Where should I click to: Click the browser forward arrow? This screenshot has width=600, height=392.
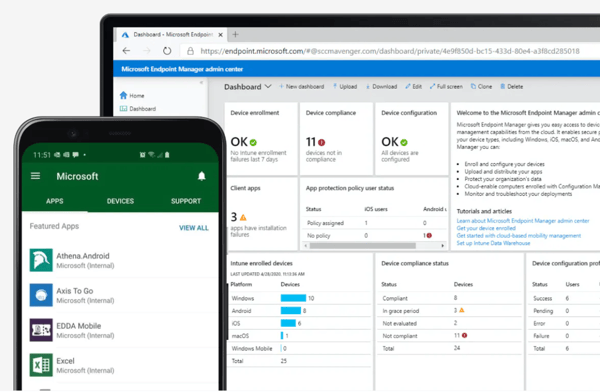(x=147, y=51)
